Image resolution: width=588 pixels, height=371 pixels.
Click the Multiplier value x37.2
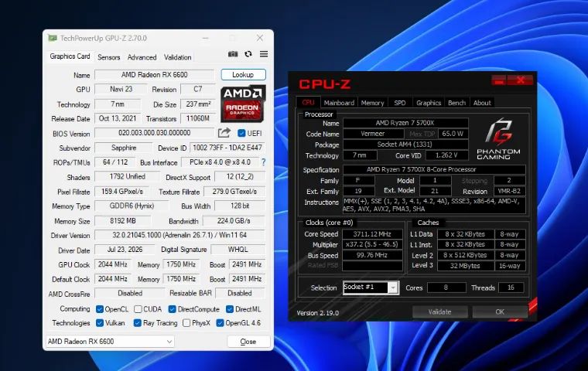372,244
